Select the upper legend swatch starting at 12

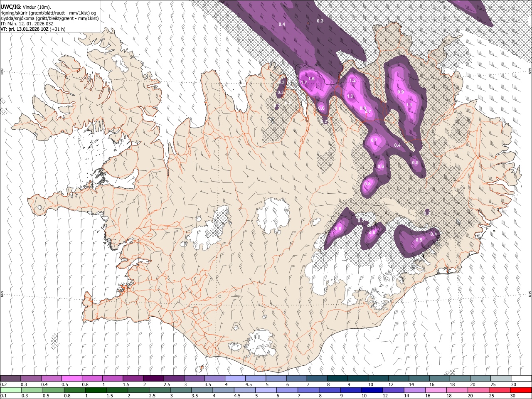[398, 379]
